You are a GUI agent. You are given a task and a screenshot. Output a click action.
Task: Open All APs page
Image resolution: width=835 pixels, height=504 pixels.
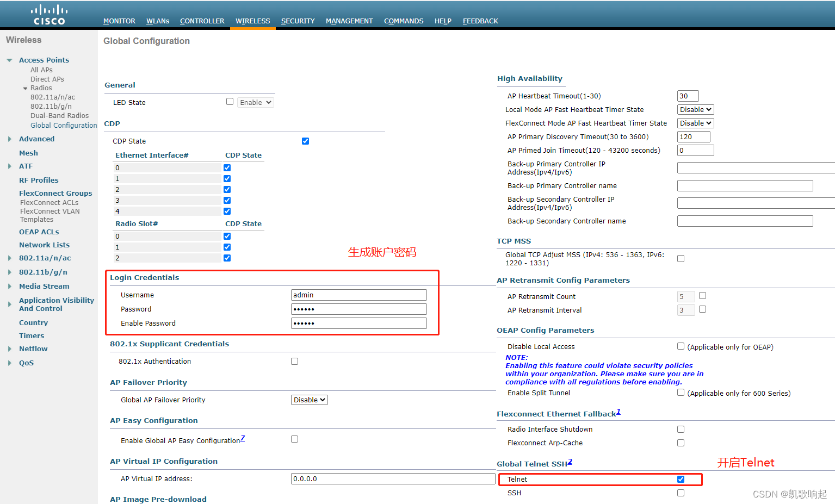pyautogui.click(x=41, y=70)
